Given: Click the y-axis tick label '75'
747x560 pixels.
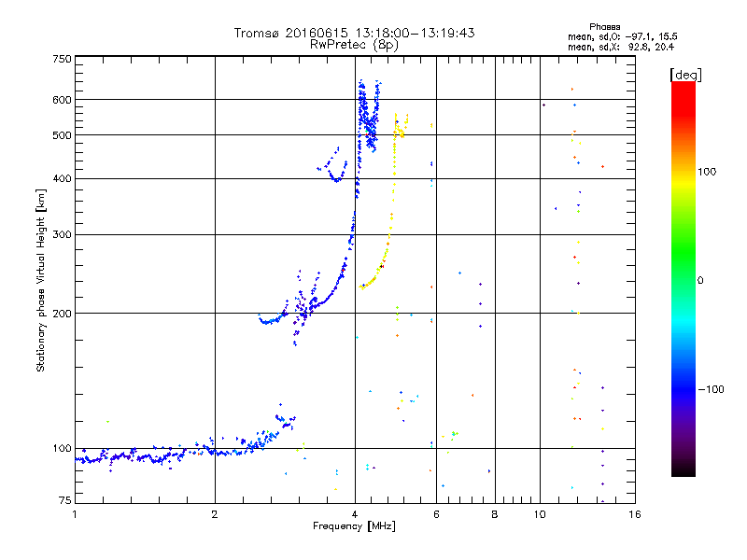Looking at the screenshot, I should 65,500.
